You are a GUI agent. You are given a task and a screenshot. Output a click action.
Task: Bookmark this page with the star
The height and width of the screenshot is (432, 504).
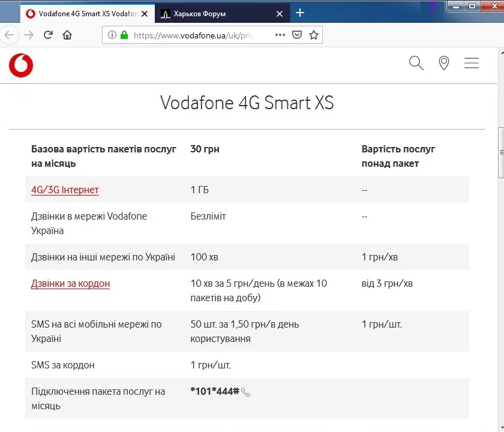[x=314, y=35]
